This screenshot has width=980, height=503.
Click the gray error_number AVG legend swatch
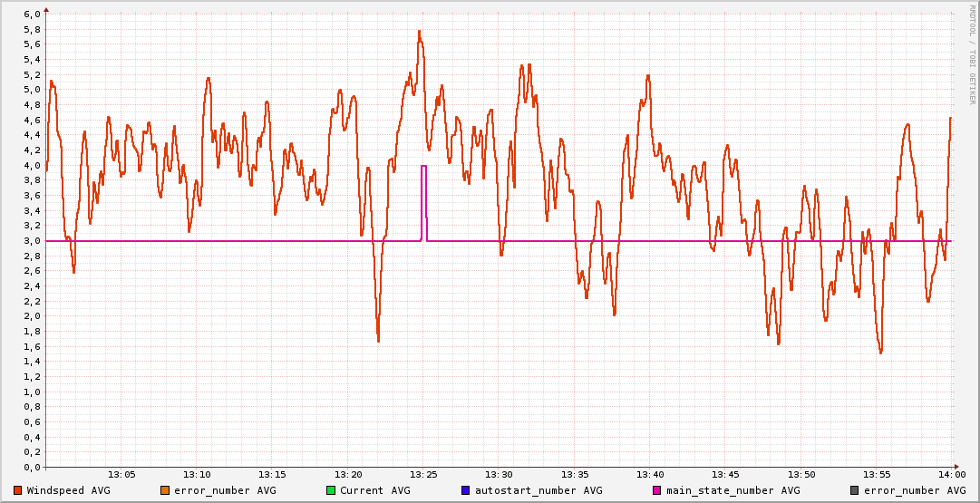tap(854, 490)
